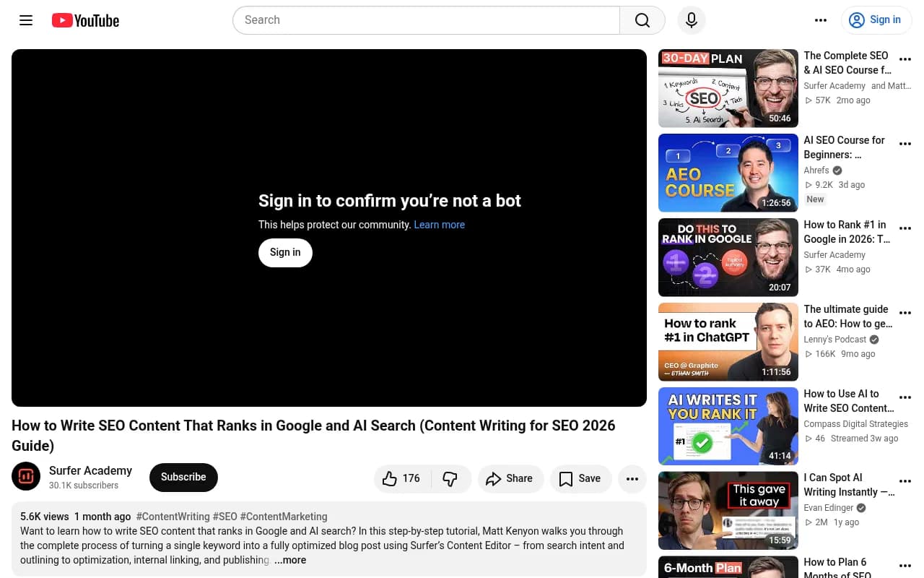Click the search magnifier button
Image resolution: width=924 pixels, height=578 pixels.
(x=642, y=20)
